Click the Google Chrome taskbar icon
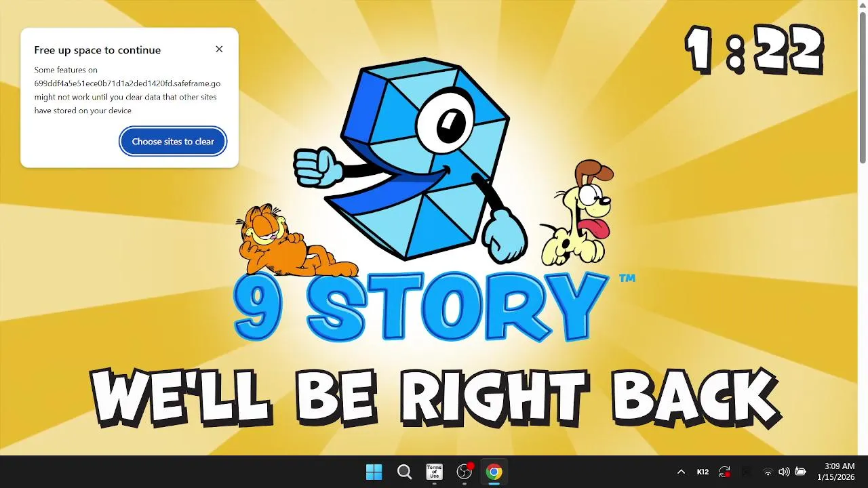Screen dimensions: 868x488 click(494, 472)
